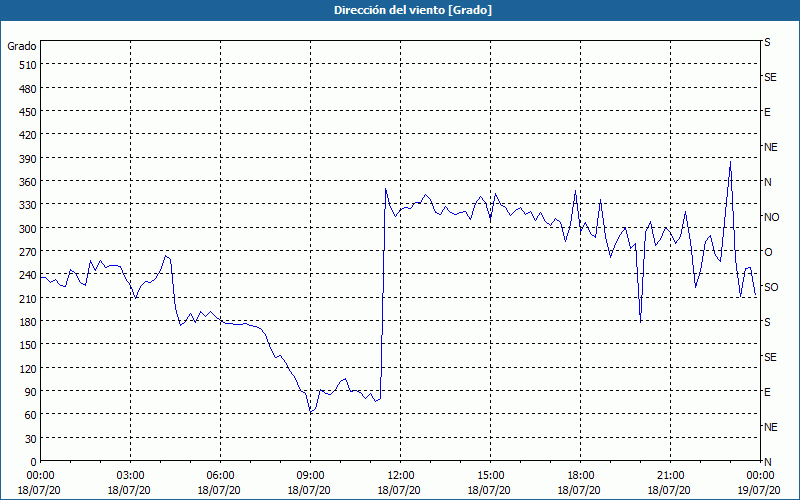Pick the 120 degree axis label
Image resolution: width=800 pixels, height=500 pixels.
[x=28, y=369]
